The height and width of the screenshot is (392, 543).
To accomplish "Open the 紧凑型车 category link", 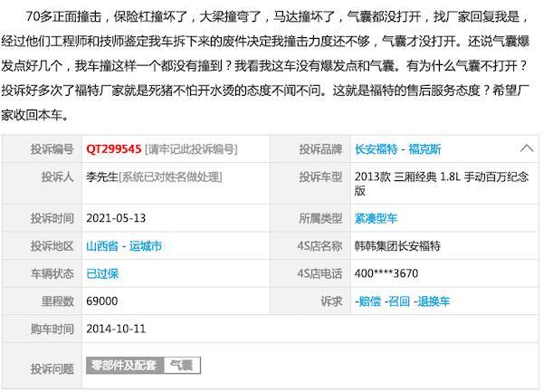I will [x=376, y=218].
